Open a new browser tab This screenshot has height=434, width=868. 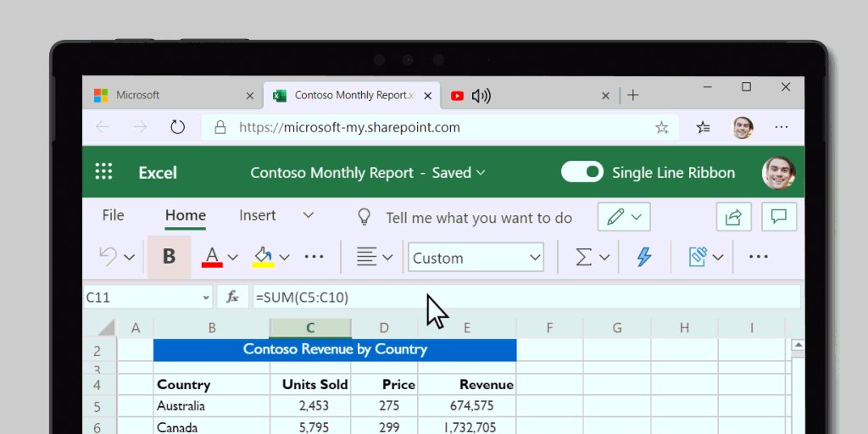click(632, 95)
